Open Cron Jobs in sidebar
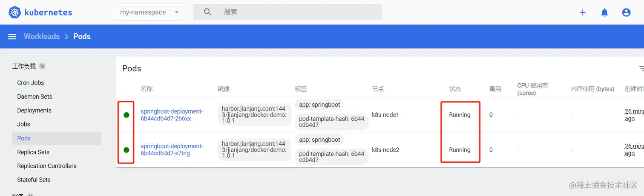Screen dimensions: 644x196 click(x=31, y=83)
